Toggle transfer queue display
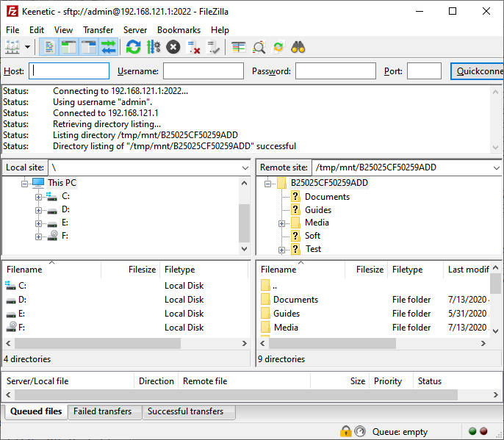This screenshot has height=440, width=504. pyautogui.click(x=108, y=47)
